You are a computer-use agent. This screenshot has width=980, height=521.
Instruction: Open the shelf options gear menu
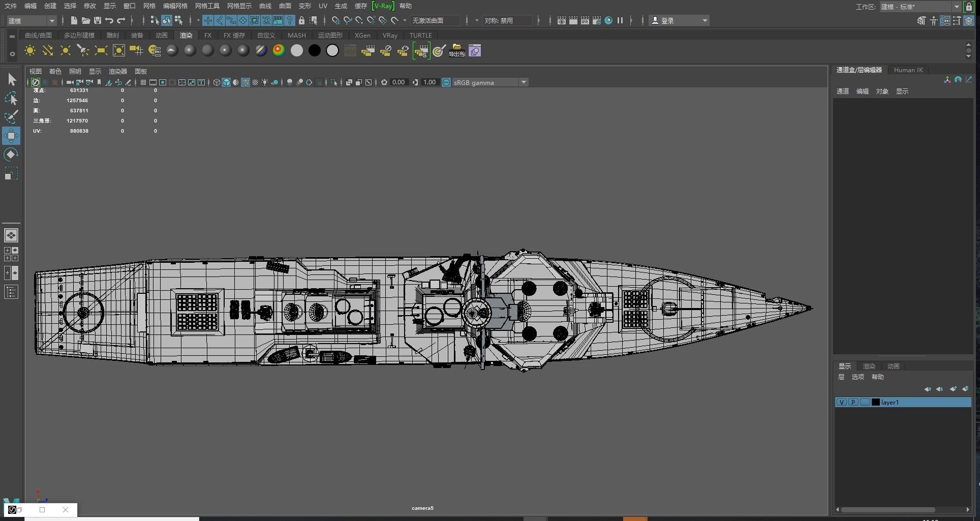(12, 53)
